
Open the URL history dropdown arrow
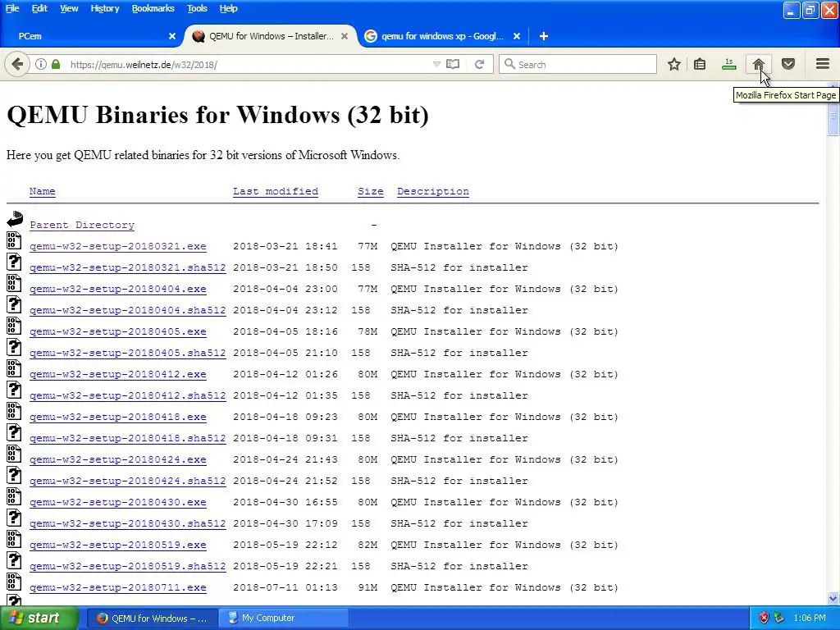pos(436,64)
